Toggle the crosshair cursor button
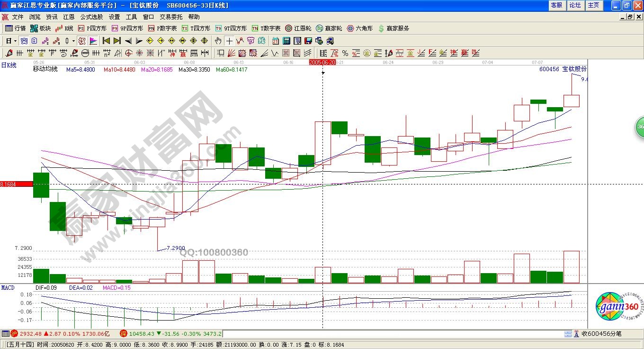 click(229, 41)
